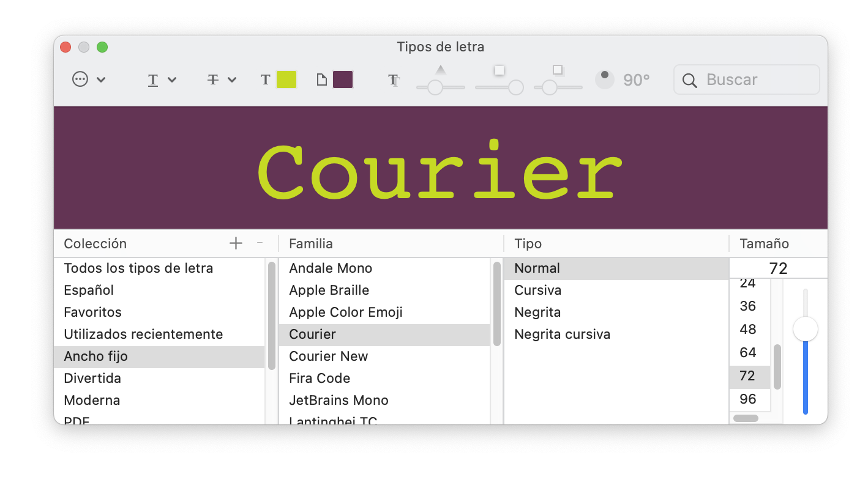Select the "Negrita" typeface

coord(616,312)
